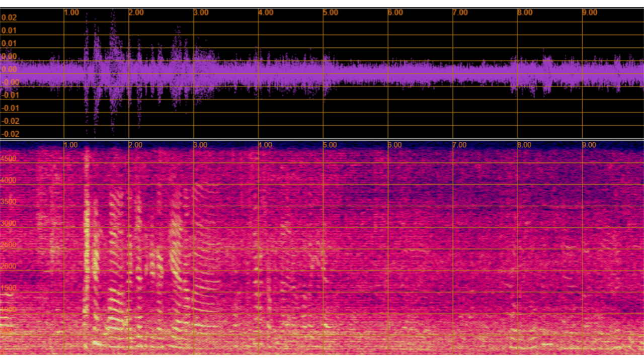Click the 1.00 time marker in the waveform panel

71,13
